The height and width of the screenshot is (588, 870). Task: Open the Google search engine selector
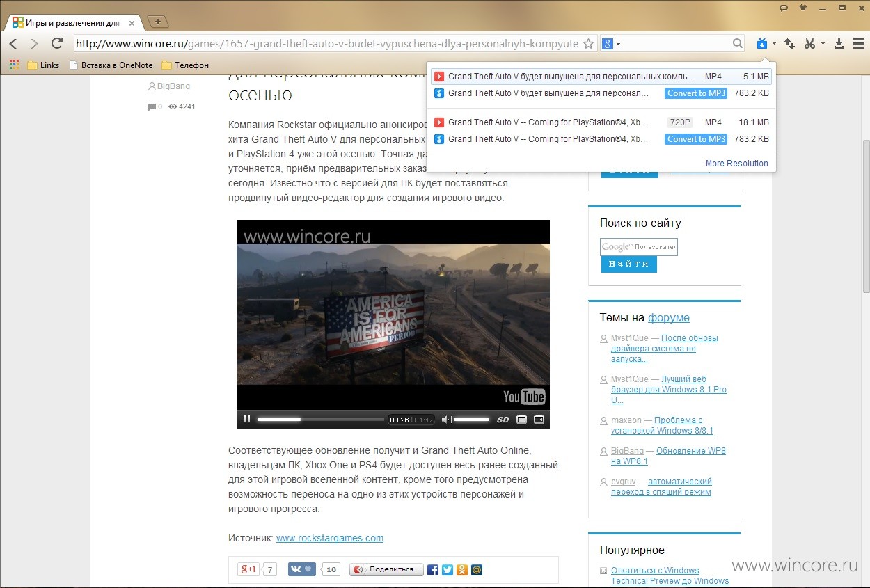[x=611, y=44]
